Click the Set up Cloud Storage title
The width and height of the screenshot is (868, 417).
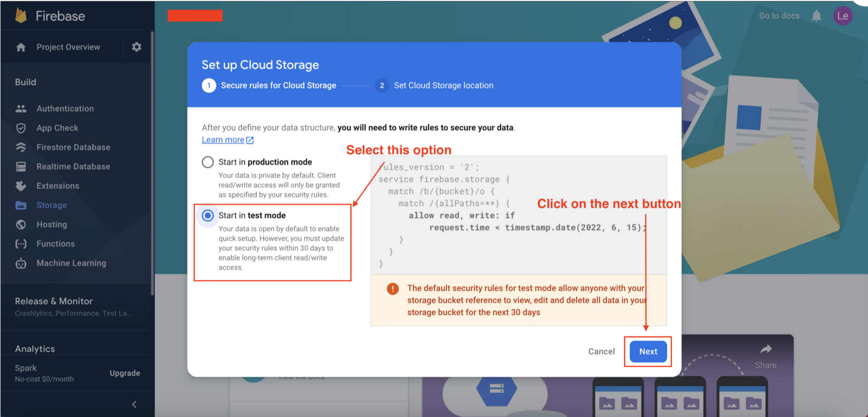(260, 65)
